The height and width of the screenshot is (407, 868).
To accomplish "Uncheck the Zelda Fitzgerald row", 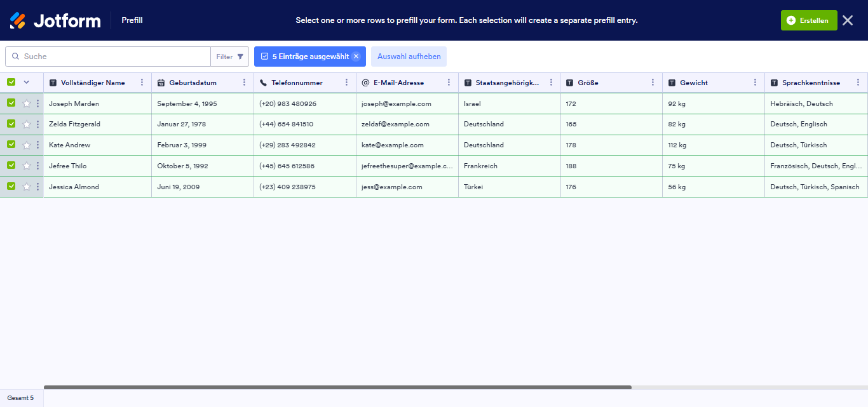I will tap(11, 124).
